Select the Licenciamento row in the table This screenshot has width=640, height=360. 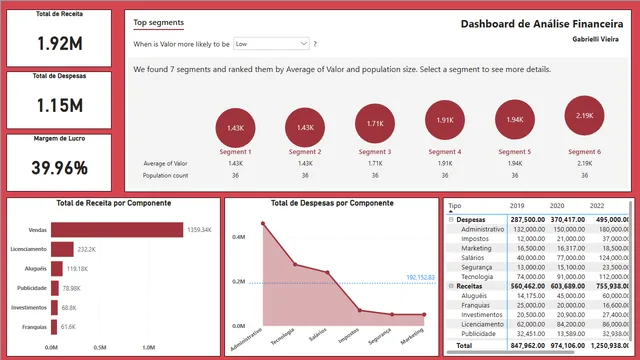click(538, 324)
